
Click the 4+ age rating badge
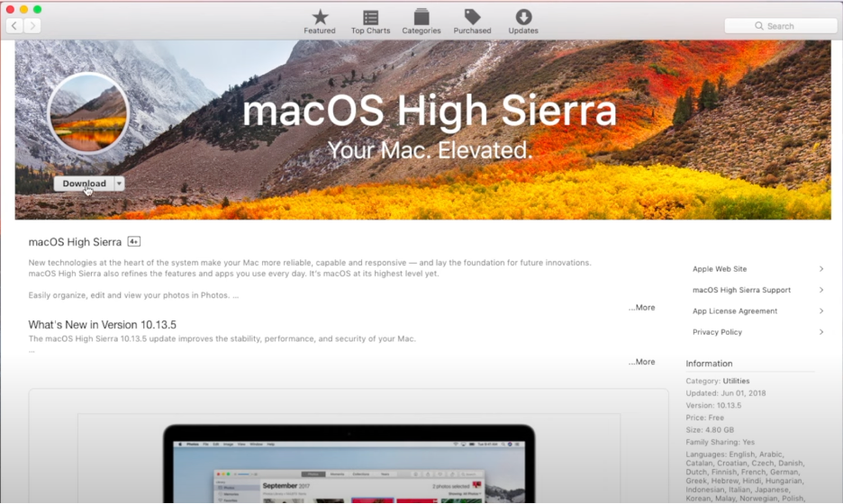coord(134,242)
